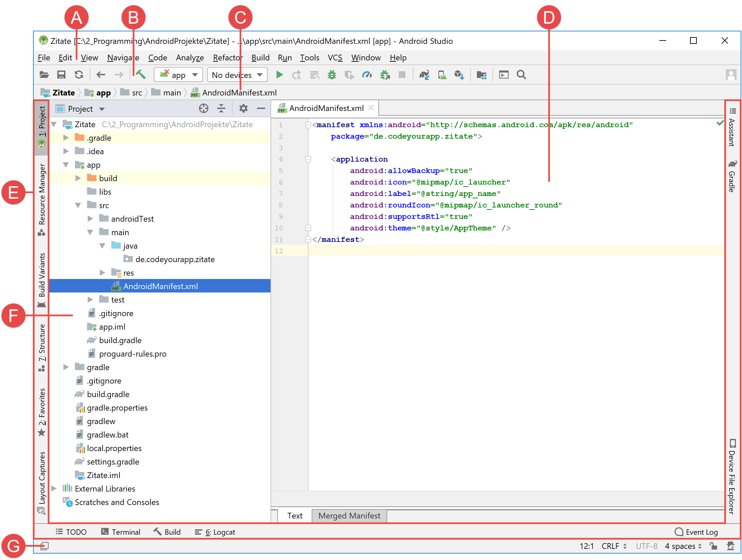This screenshot has width=742, height=560.
Task: Click the Make Project hammer icon
Action: point(141,75)
